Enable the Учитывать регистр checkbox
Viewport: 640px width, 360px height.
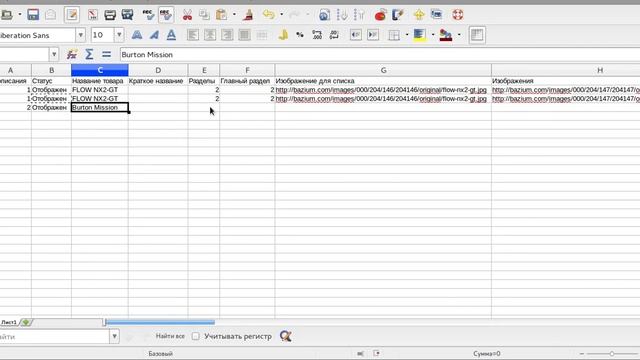tap(196, 336)
